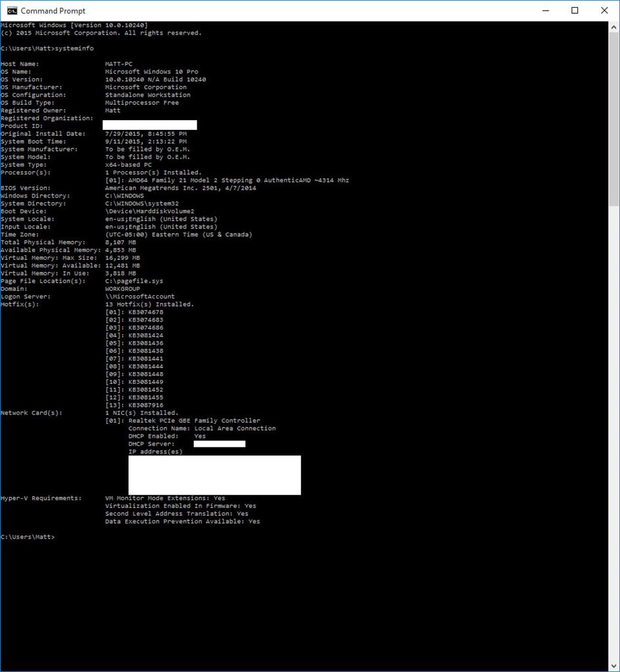Screen dimensions: 620x672
Task: Click the 'DHCP Enabled: Yes' line
Action: point(167,436)
